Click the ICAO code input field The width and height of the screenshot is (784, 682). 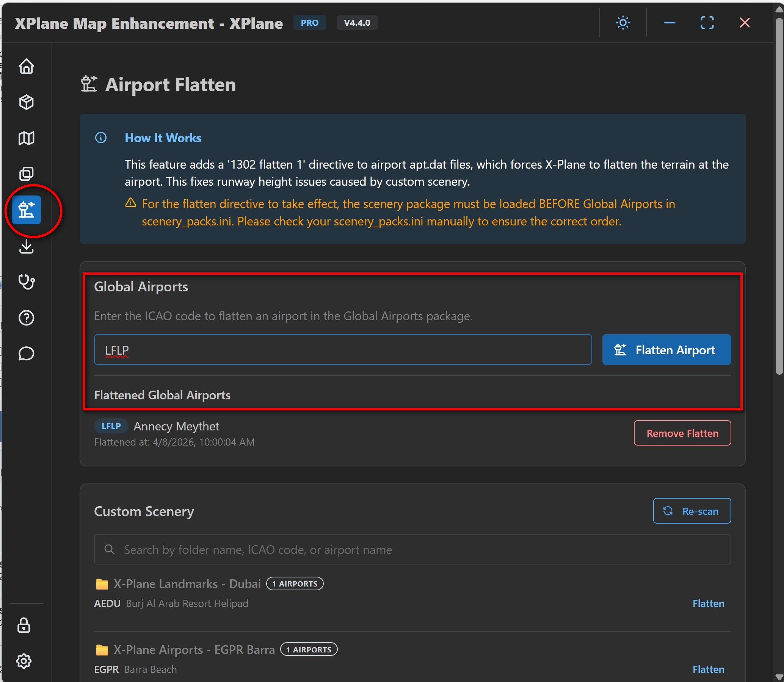click(x=343, y=350)
